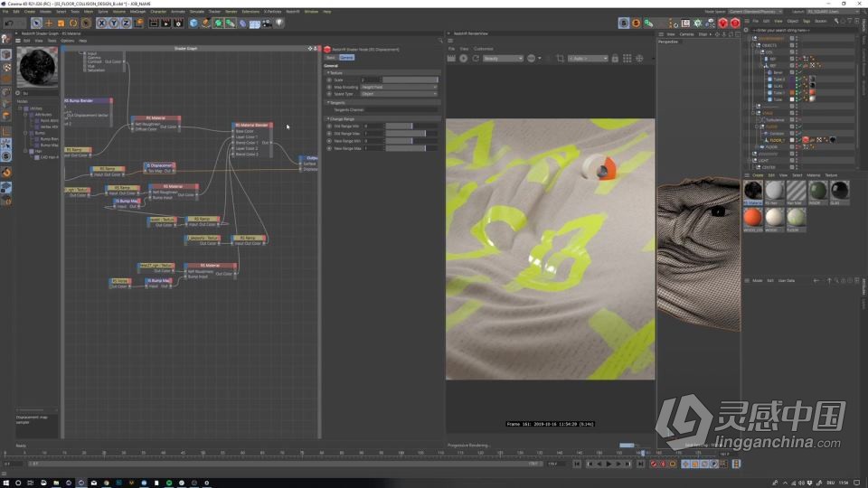Collapse the Texture section in attributes
The height and width of the screenshot is (488, 868).
tap(327, 72)
